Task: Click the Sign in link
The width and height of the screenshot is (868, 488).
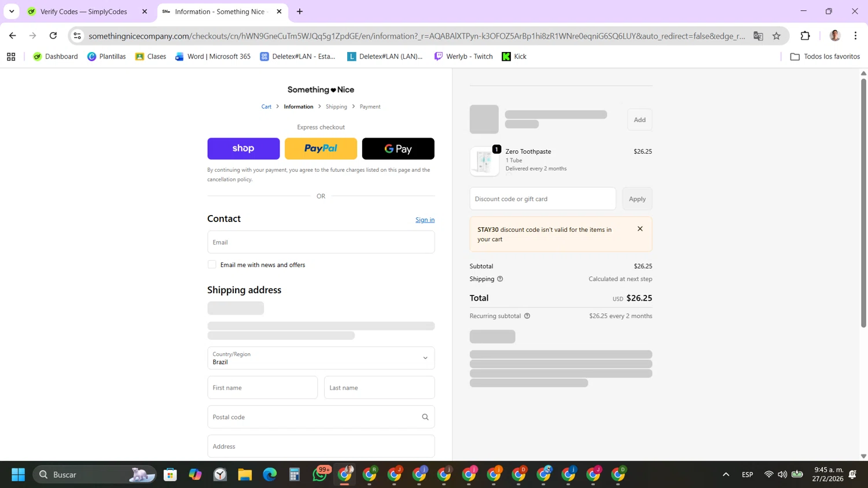Action: tap(425, 220)
